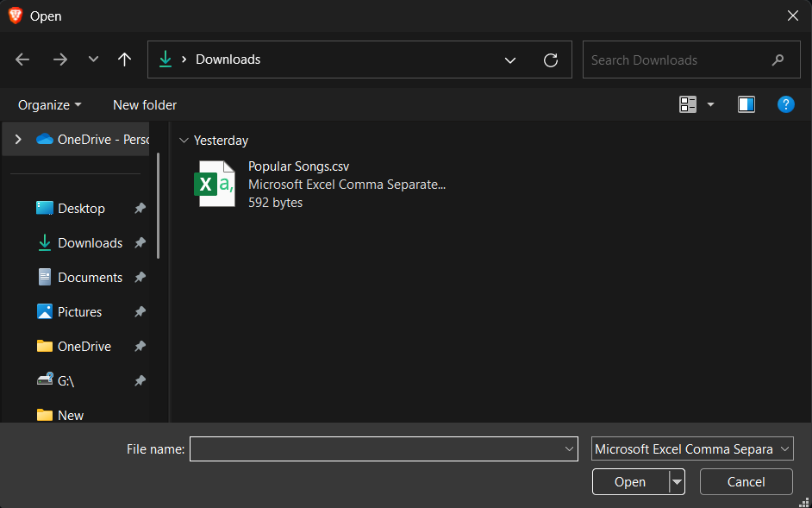Image resolution: width=812 pixels, height=508 pixels.
Task: Open the G:\ drive in sidebar
Action: (x=56, y=381)
